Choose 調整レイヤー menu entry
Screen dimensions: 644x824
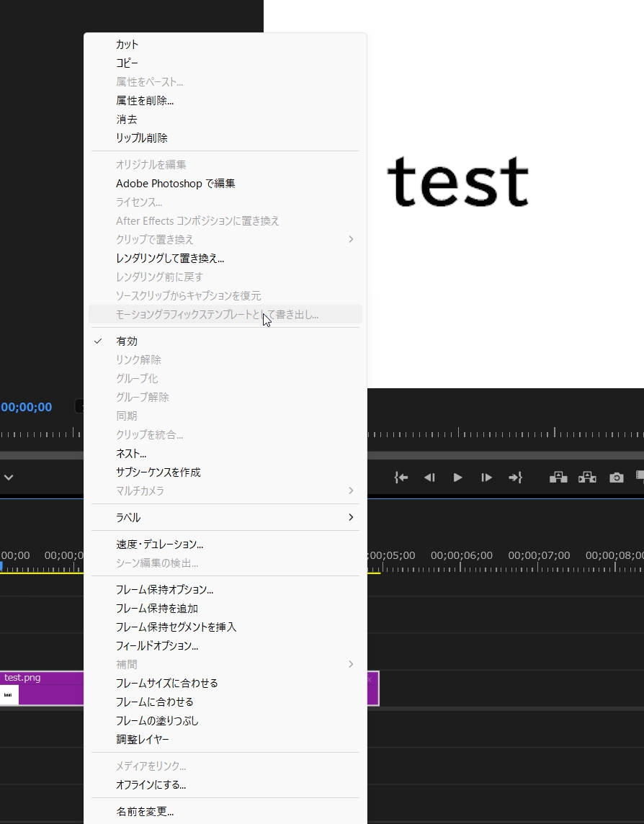coord(225,739)
